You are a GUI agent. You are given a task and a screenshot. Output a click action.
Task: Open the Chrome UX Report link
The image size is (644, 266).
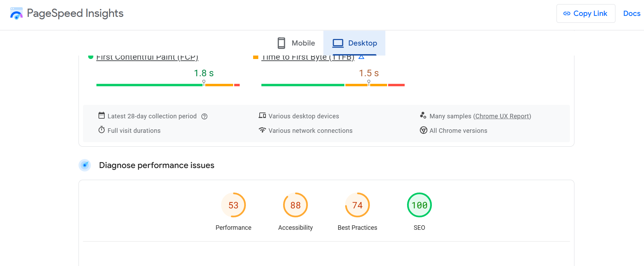pyautogui.click(x=502, y=116)
